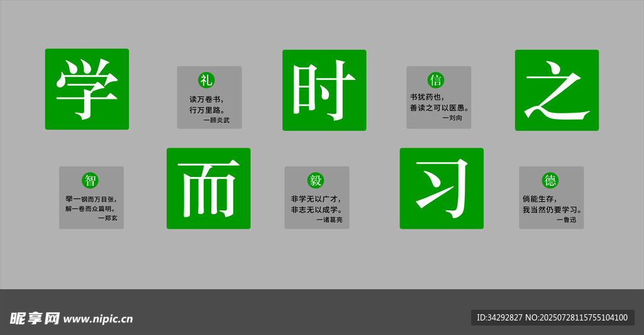644x335 pixels.
Task: Click the green 德 circle icon
Action: [x=550, y=181]
